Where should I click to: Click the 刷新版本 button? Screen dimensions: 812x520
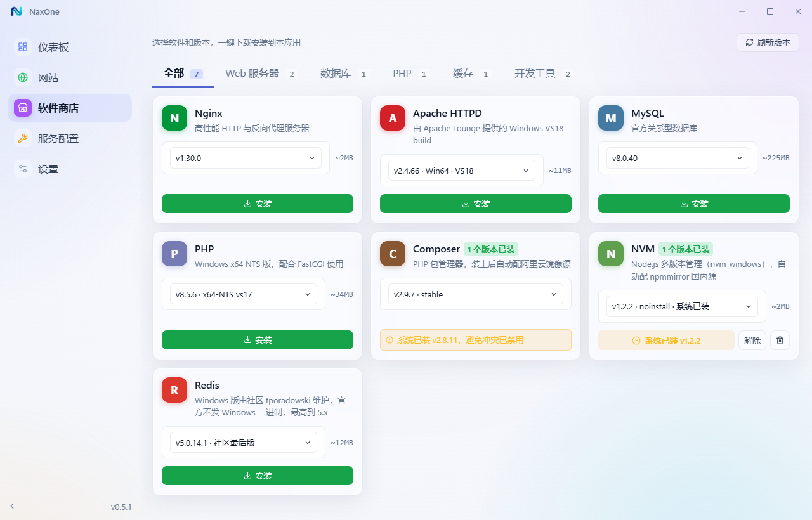(x=768, y=42)
